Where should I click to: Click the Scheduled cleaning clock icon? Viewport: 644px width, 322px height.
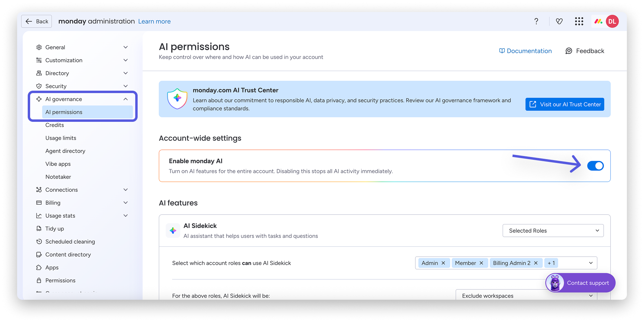tap(39, 242)
